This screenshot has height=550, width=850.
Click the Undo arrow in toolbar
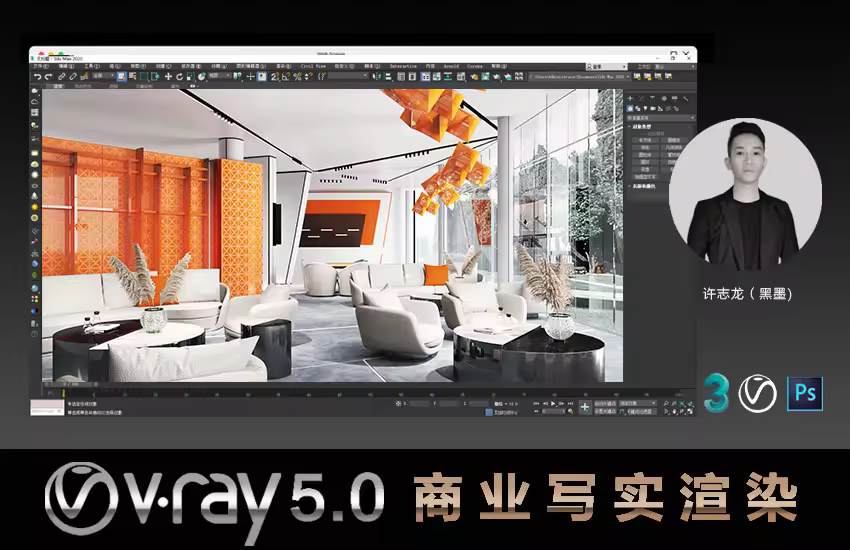coord(37,76)
